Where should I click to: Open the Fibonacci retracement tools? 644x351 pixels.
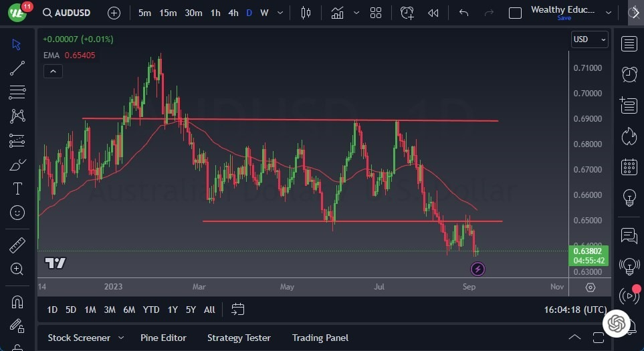(17, 92)
